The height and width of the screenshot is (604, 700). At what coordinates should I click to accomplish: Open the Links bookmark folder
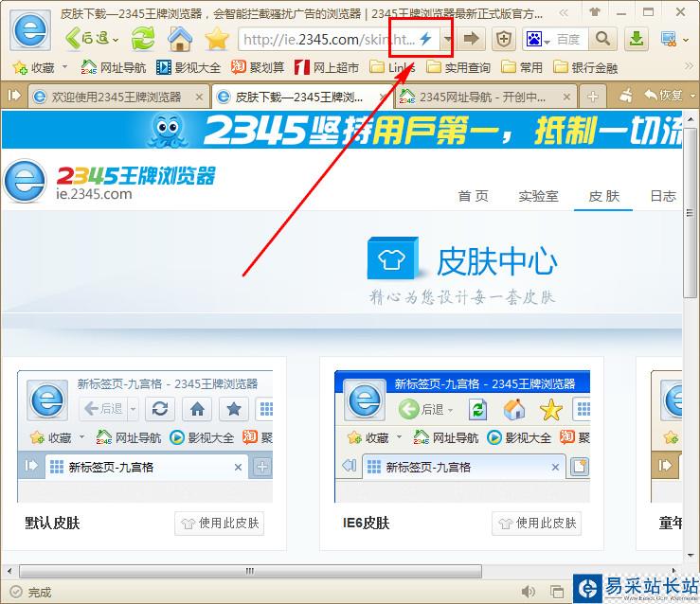pyautogui.click(x=393, y=67)
